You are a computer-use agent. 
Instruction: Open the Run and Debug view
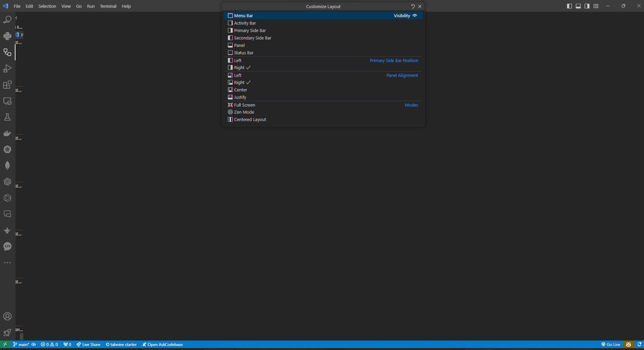pos(7,68)
